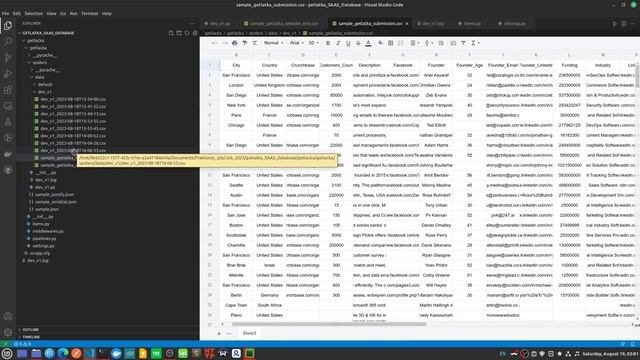Open the Source Control view
The height and width of the screenshot is (360, 640).
coord(8,58)
